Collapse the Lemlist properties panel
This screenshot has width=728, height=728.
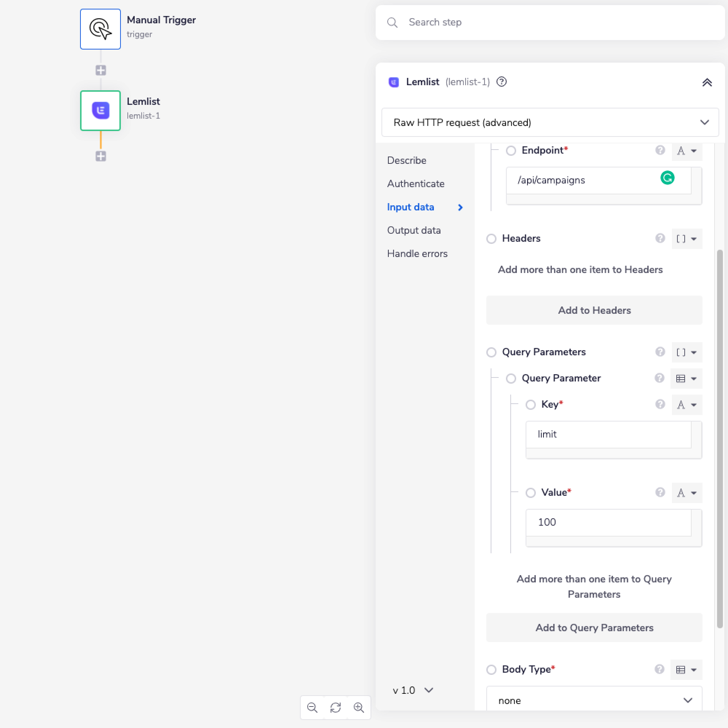click(x=707, y=82)
